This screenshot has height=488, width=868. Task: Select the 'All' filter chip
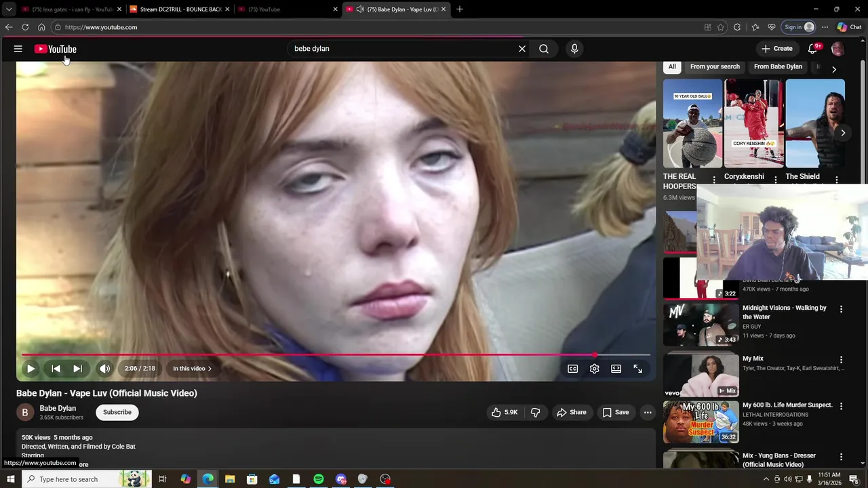672,66
